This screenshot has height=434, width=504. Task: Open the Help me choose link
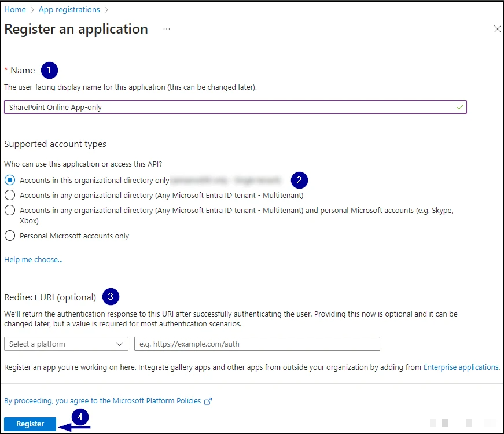[x=34, y=260]
